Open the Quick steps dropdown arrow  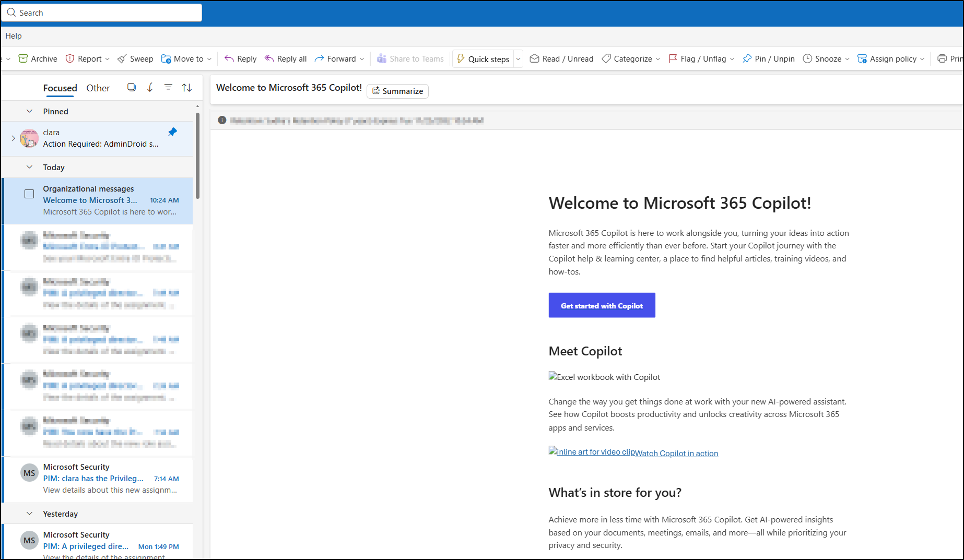point(518,58)
